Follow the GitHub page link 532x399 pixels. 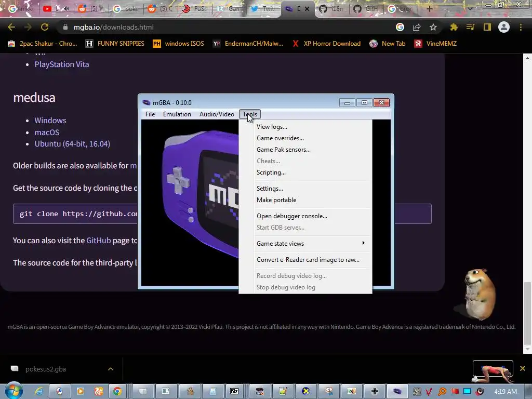tap(99, 240)
